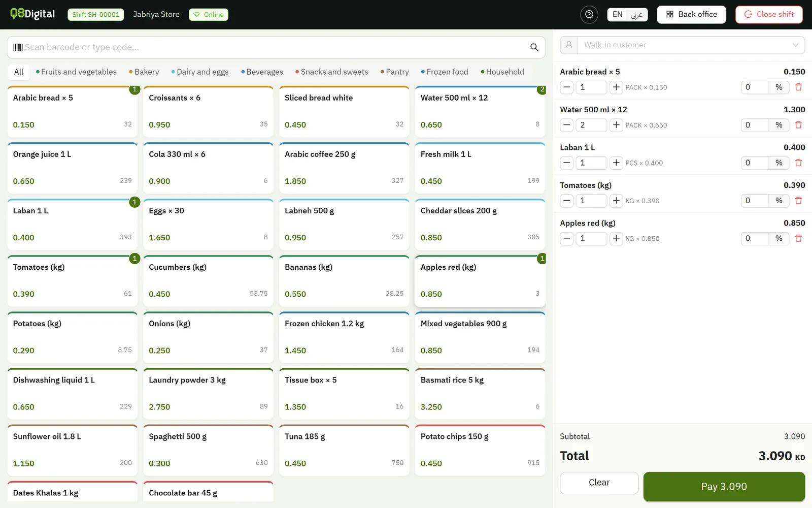Delete Laban 1 L cart line

click(x=798, y=163)
